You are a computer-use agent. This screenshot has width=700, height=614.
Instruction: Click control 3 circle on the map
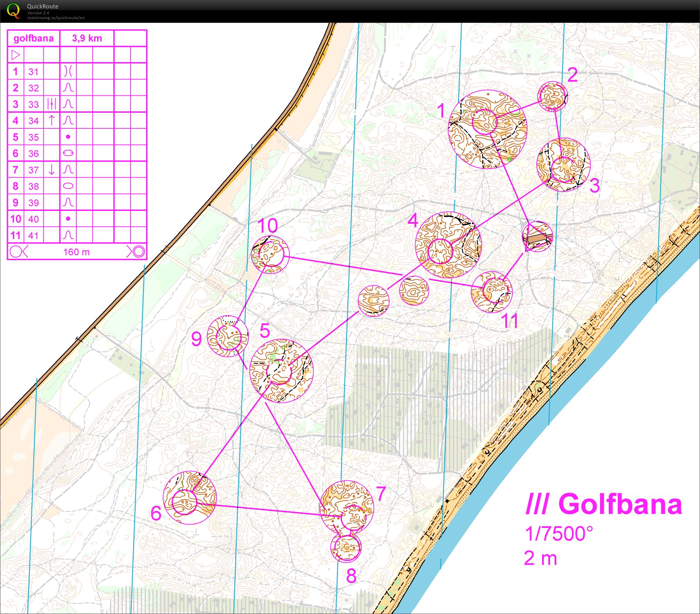pyautogui.click(x=563, y=170)
